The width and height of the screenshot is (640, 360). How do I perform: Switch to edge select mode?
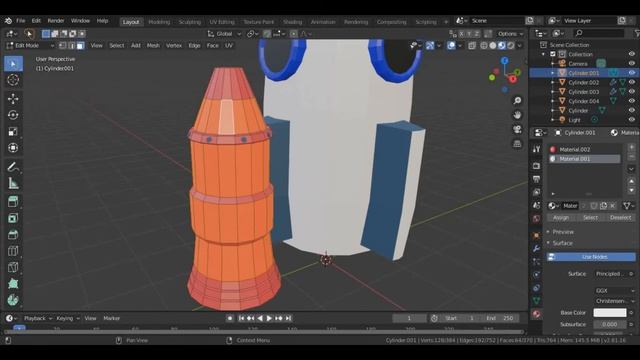tap(71, 46)
